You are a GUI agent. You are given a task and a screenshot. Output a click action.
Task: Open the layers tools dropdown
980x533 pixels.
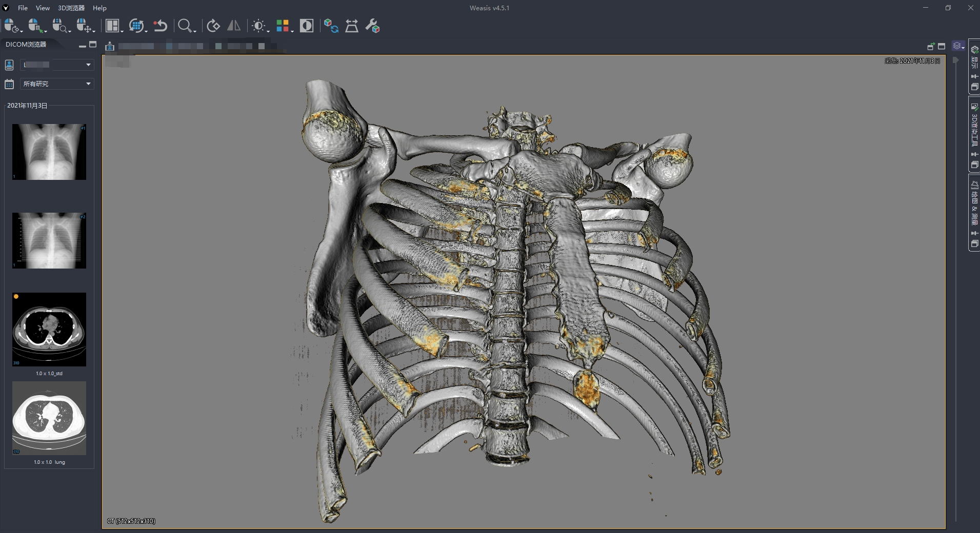pos(958,46)
